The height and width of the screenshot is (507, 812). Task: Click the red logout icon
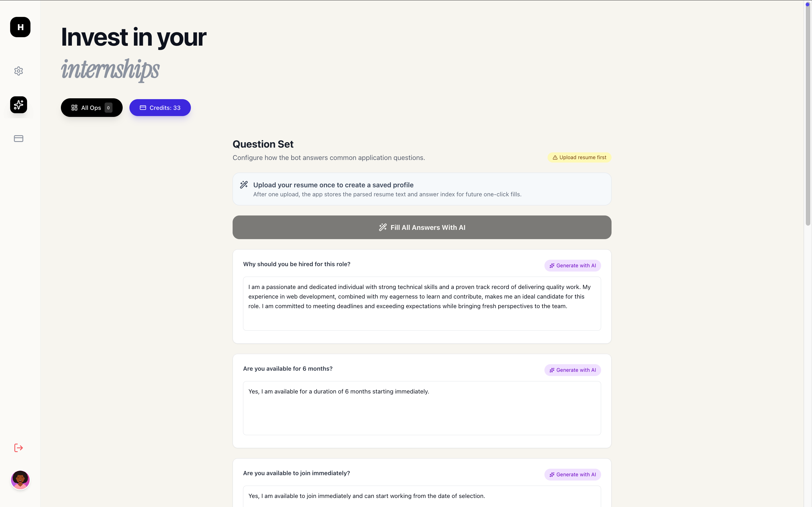tap(18, 448)
